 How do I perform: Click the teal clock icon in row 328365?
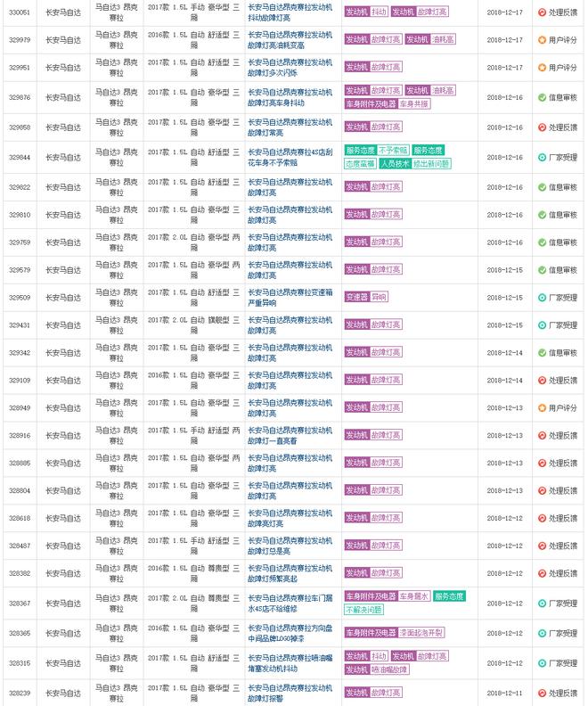coord(542,634)
